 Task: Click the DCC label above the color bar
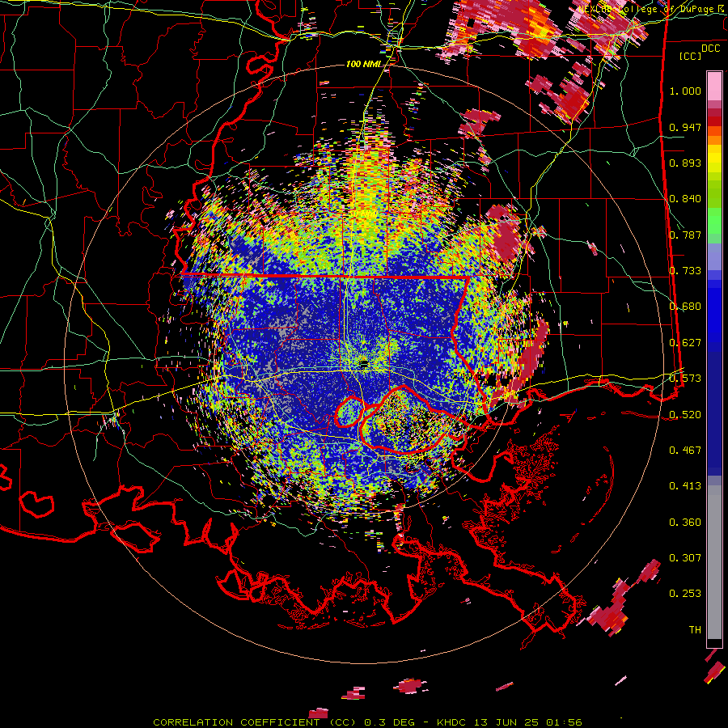click(710, 49)
